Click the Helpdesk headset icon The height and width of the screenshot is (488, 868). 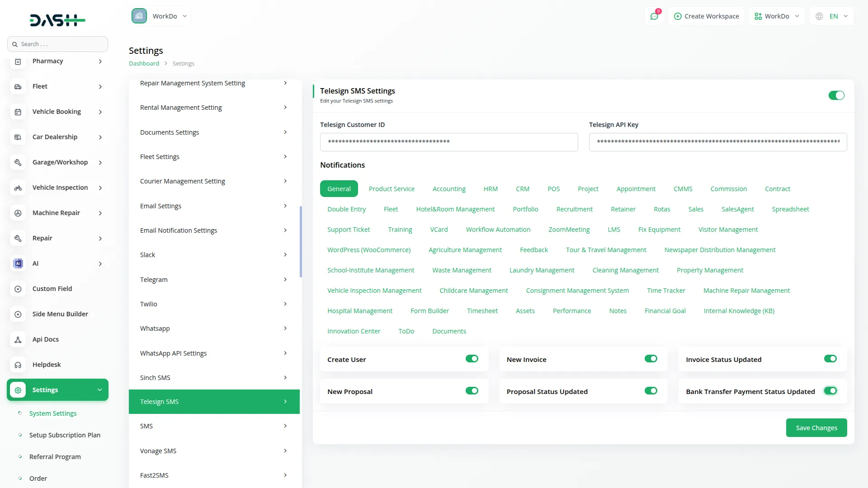click(18, 365)
